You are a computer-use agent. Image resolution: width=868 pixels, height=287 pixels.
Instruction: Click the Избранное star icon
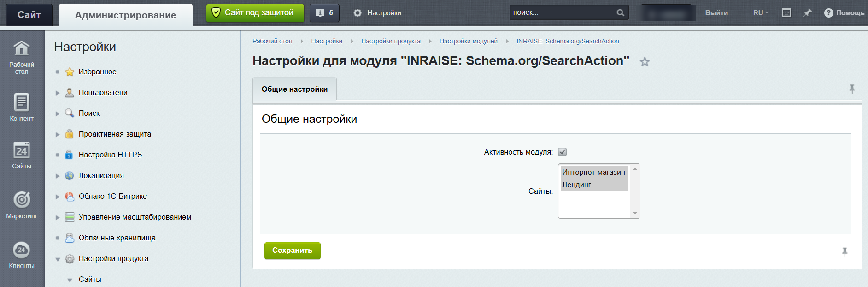coord(70,72)
